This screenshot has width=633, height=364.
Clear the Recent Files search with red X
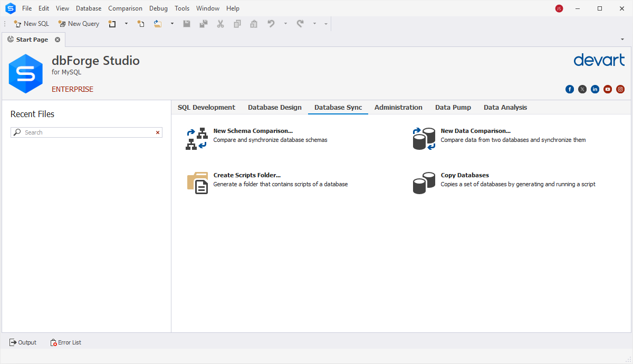(158, 132)
